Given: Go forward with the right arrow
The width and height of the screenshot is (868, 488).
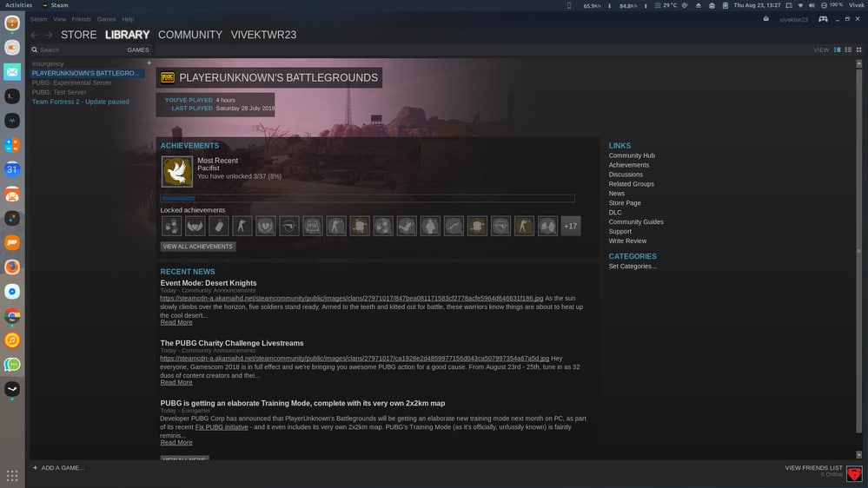Looking at the screenshot, I should pyautogui.click(x=50, y=35).
